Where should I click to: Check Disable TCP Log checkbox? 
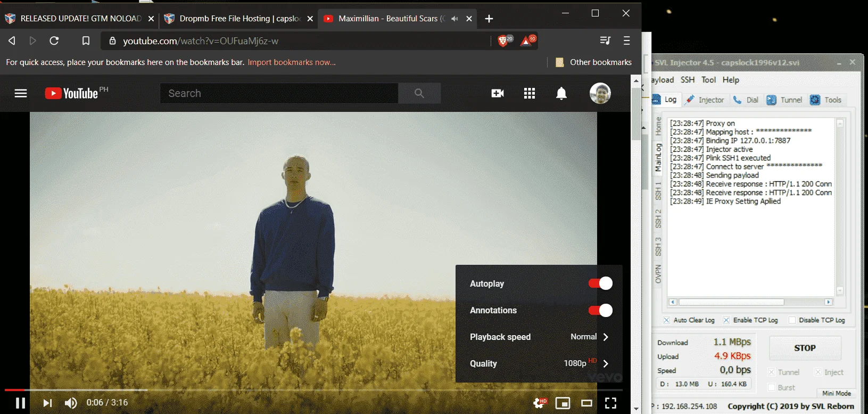click(x=792, y=320)
